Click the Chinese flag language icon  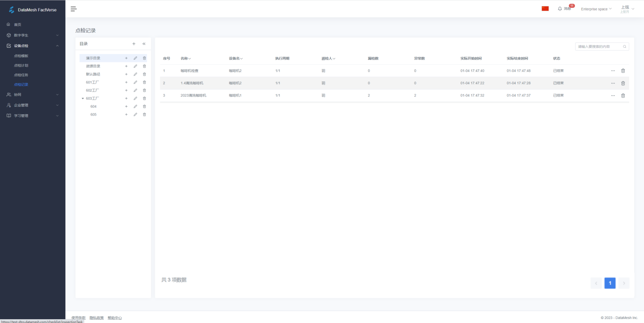click(x=545, y=9)
